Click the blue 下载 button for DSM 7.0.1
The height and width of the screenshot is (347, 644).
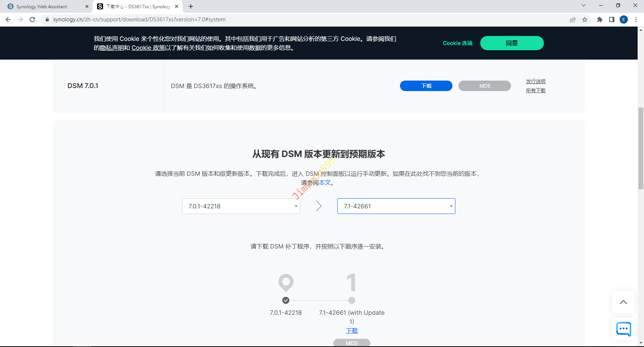426,86
